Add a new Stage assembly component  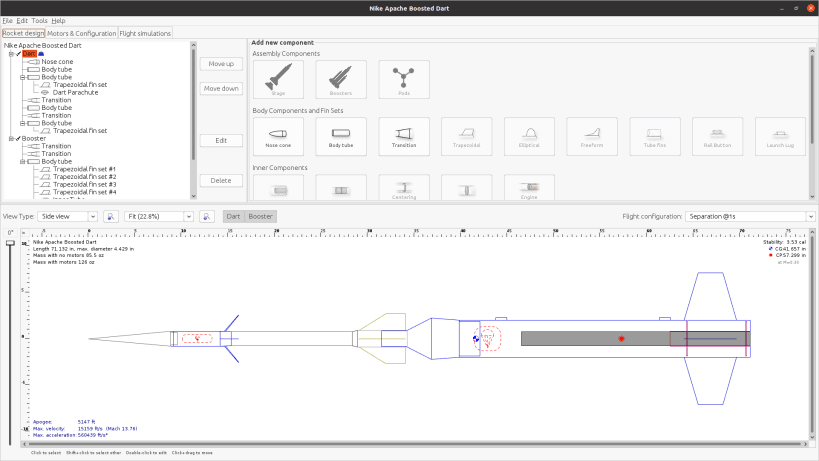point(278,79)
